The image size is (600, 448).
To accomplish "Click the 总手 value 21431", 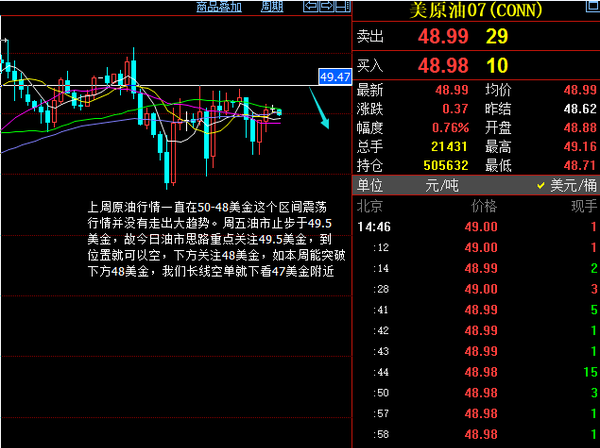I will click(449, 147).
